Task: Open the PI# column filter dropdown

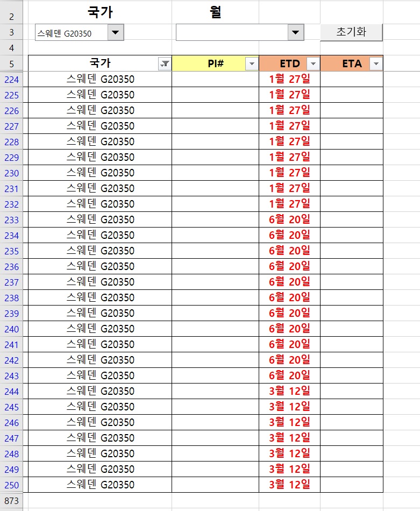Action: (252, 64)
